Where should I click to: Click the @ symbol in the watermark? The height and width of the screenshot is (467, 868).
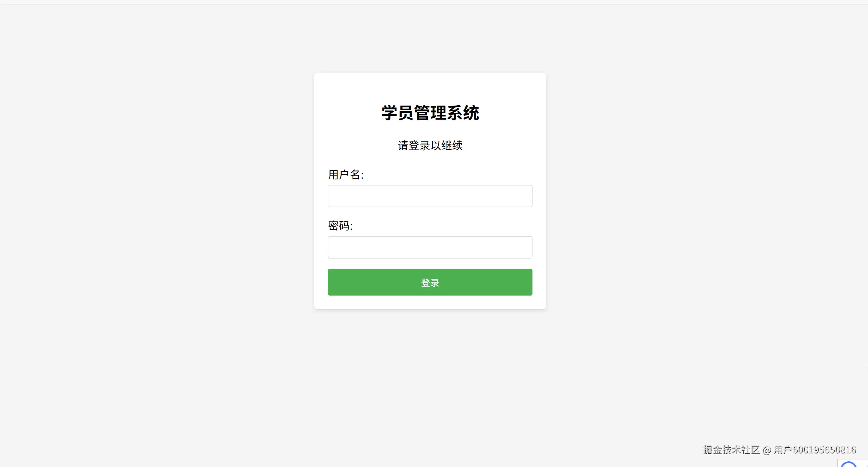[x=767, y=450]
